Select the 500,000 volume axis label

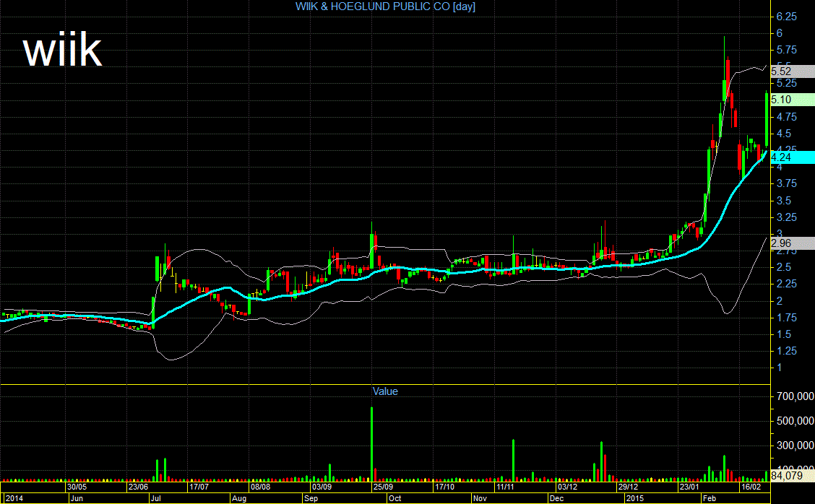pos(795,421)
